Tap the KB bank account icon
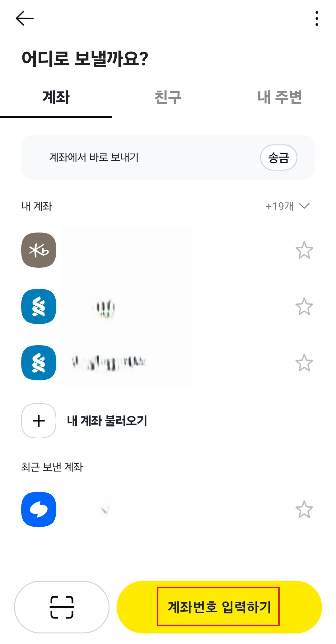Screen dimensions: 336x644 [x=39, y=250]
